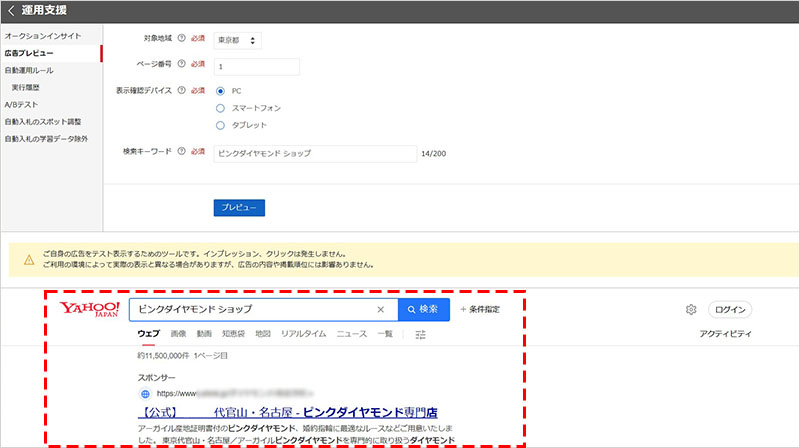Clear the Yahoo search box with X icon
The height and width of the screenshot is (448, 800).
pos(380,309)
